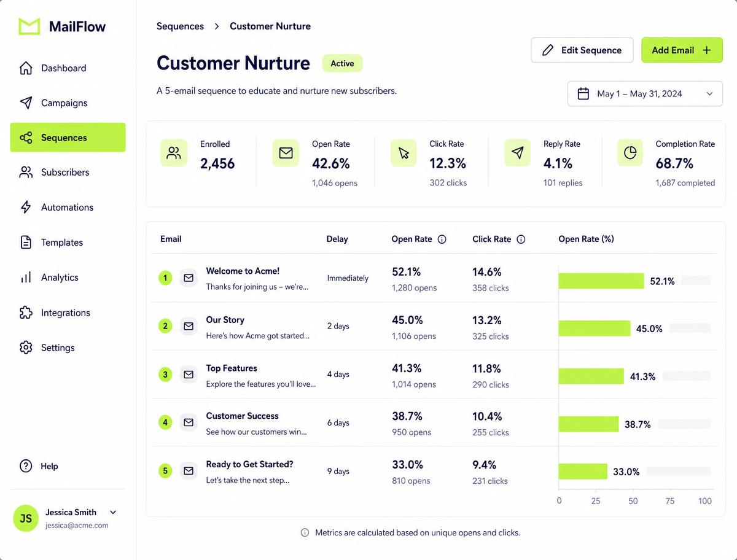Click step number 3 badge

click(x=165, y=375)
